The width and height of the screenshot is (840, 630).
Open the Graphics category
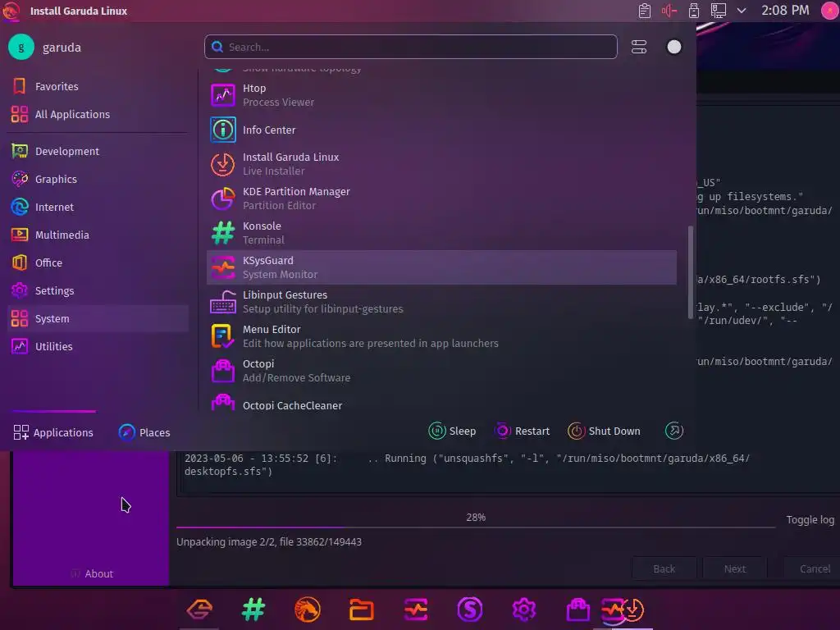[x=98, y=179]
